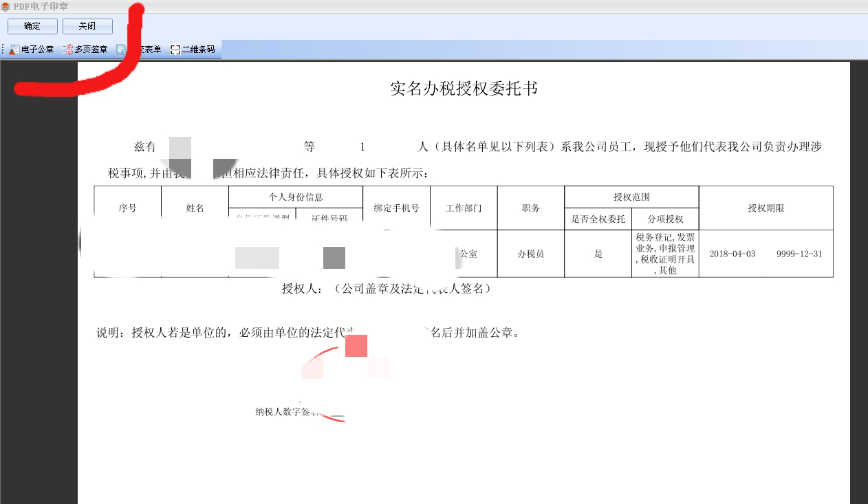Viewport: 868px width, 504px height.
Task: Click the PDF电子印章 title bar app icon
Action: pos(6,6)
